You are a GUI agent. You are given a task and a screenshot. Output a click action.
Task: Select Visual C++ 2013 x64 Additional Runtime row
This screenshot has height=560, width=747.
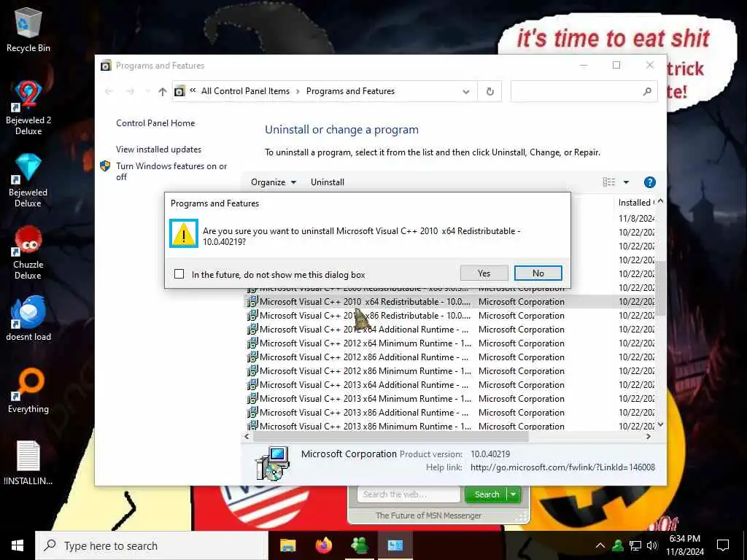click(x=449, y=385)
